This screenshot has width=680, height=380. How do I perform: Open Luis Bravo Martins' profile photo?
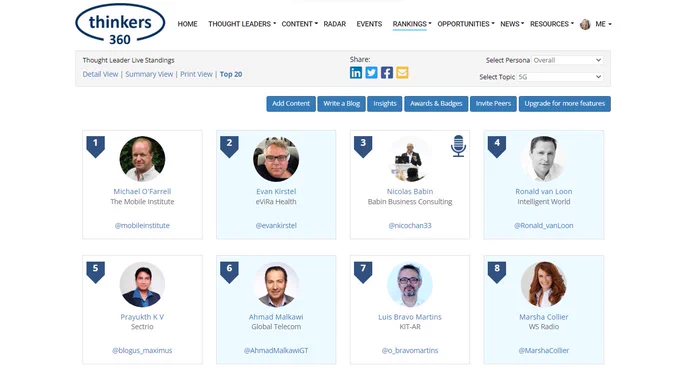410,284
